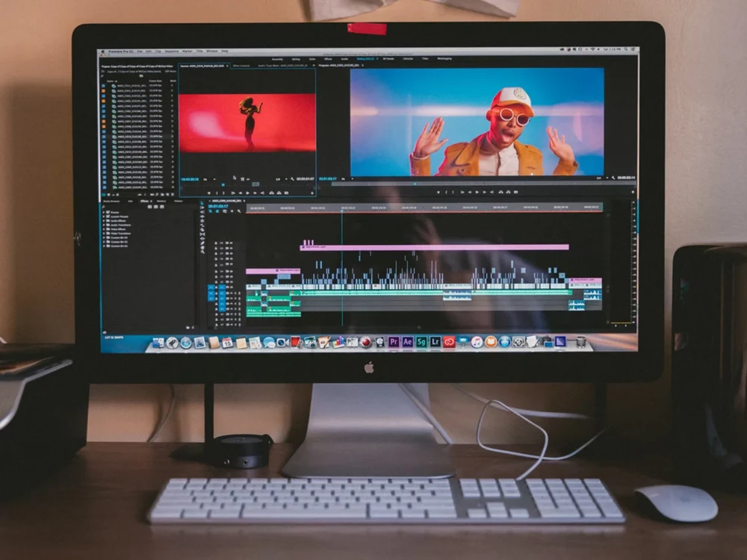747x560 pixels.
Task: Expand the Presets folder in Effects
Action: click(x=103, y=212)
